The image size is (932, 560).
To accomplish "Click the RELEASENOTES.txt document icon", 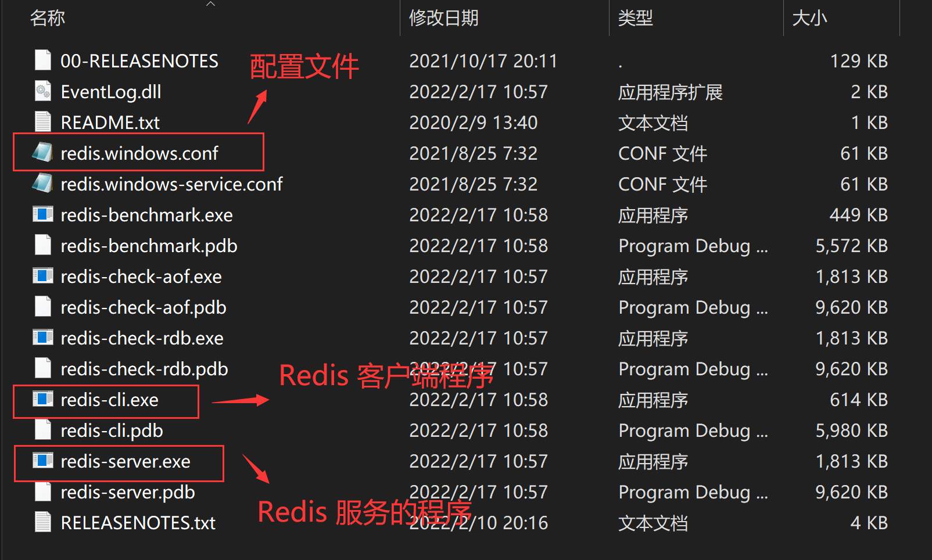I will [x=42, y=522].
